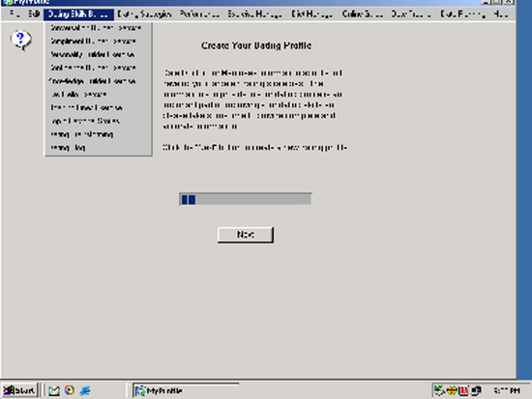
Task: Select the last entry in the open menu
Action: coord(68,148)
